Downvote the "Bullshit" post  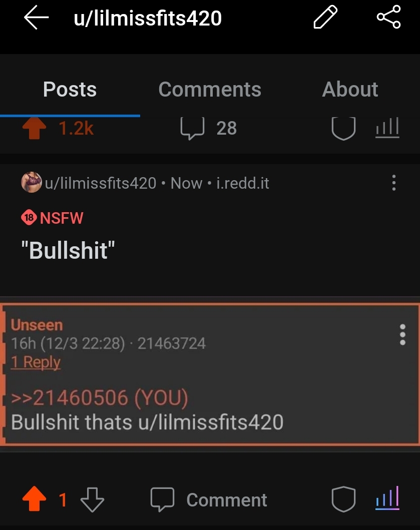pyautogui.click(x=92, y=499)
